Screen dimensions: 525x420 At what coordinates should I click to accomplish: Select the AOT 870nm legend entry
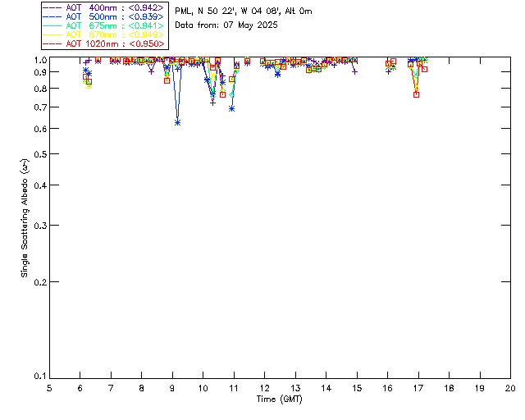point(104,34)
